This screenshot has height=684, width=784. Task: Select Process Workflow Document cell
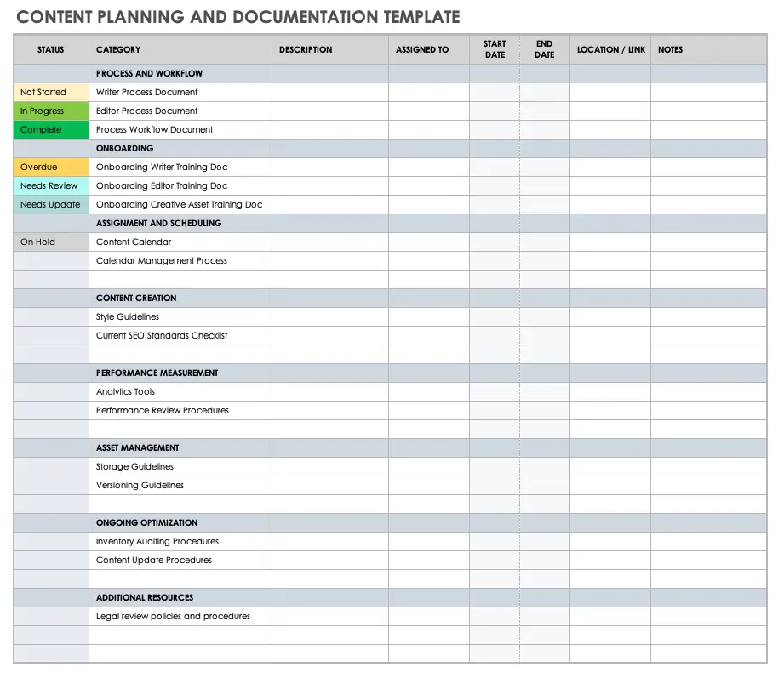click(180, 130)
